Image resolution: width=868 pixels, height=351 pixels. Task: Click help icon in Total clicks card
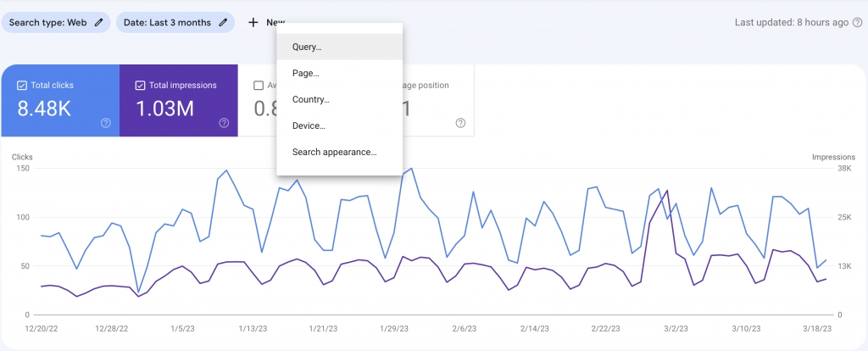[x=105, y=123]
